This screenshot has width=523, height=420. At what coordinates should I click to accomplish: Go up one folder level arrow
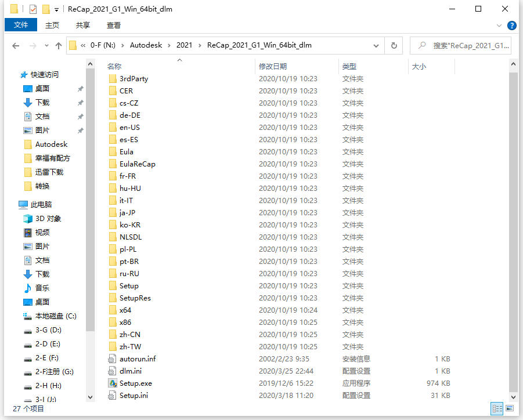tap(59, 46)
